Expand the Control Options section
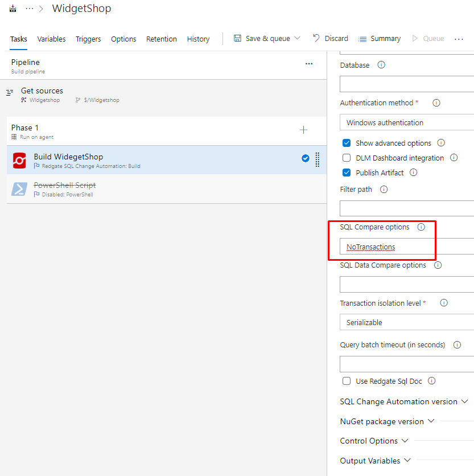The image size is (474, 476). 374,441
